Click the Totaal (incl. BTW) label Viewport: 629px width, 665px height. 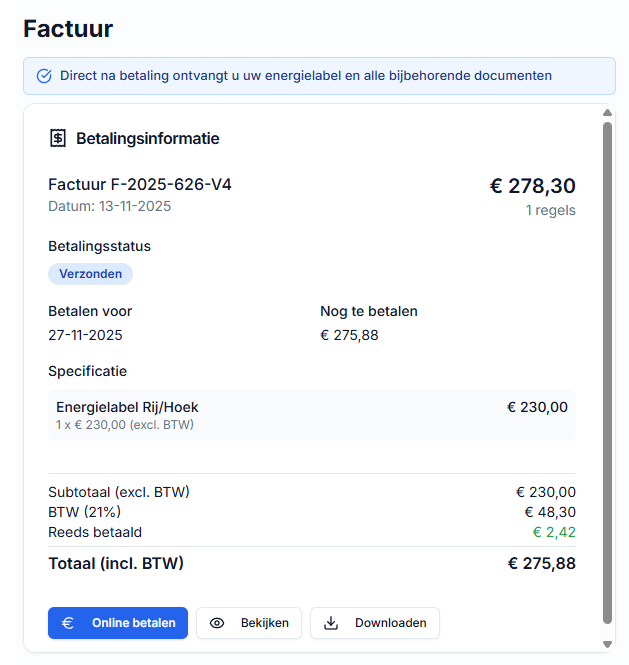tap(116, 563)
